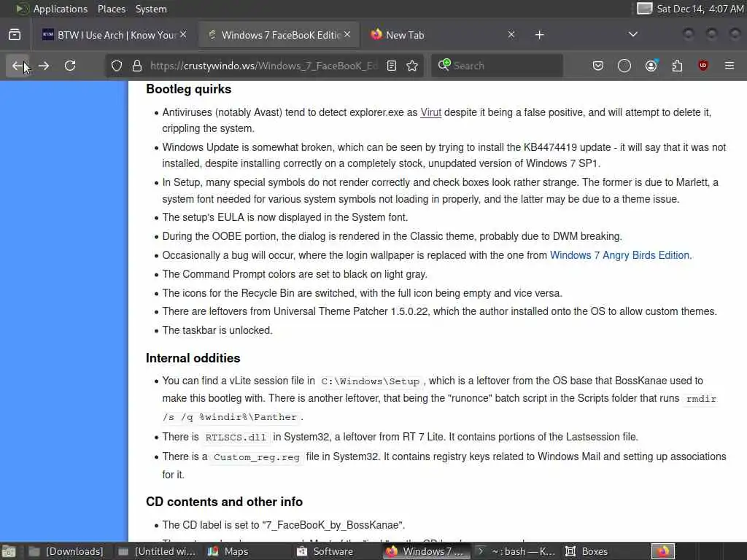The image size is (747, 560).
Task: Click the URL address bar
Action: [264, 66]
